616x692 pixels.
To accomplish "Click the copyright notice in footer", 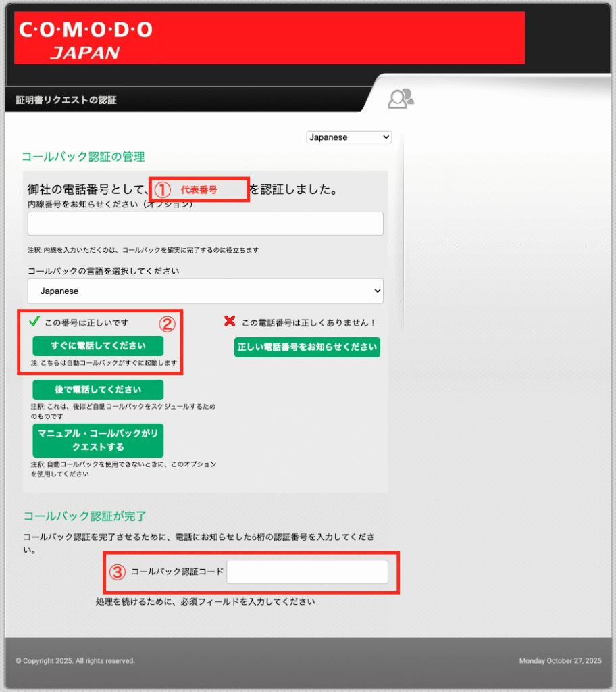I will pos(75,661).
